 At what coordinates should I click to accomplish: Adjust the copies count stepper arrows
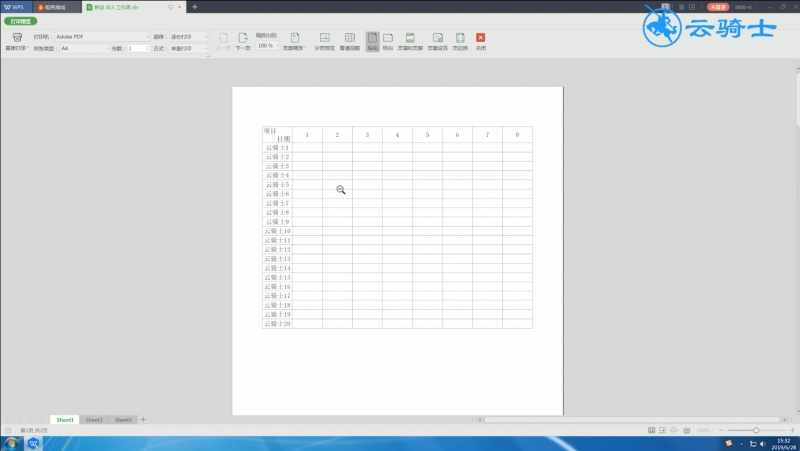(x=147, y=48)
